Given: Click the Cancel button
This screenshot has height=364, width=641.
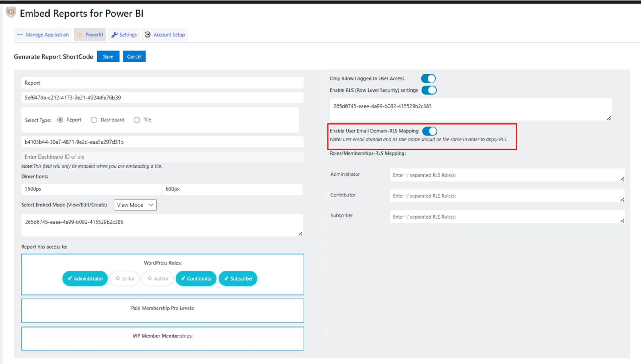Looking at the screenshot, I should [134, 56].
